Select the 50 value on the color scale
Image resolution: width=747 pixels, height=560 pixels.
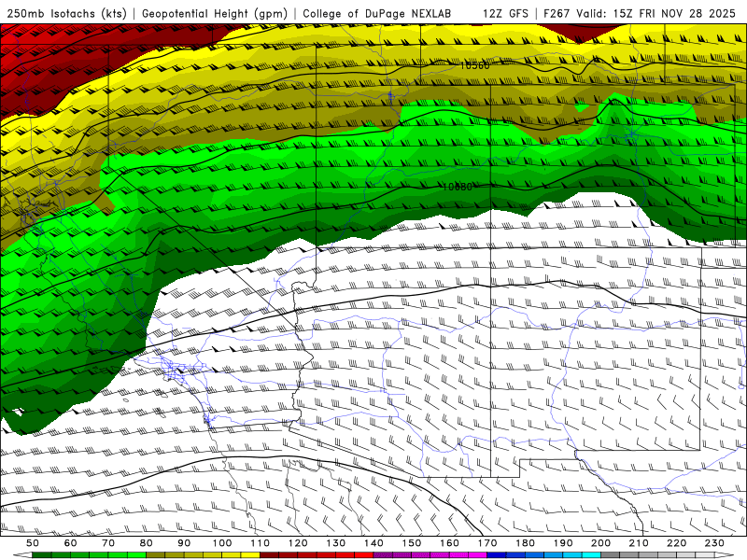click(x=33, y=543)
